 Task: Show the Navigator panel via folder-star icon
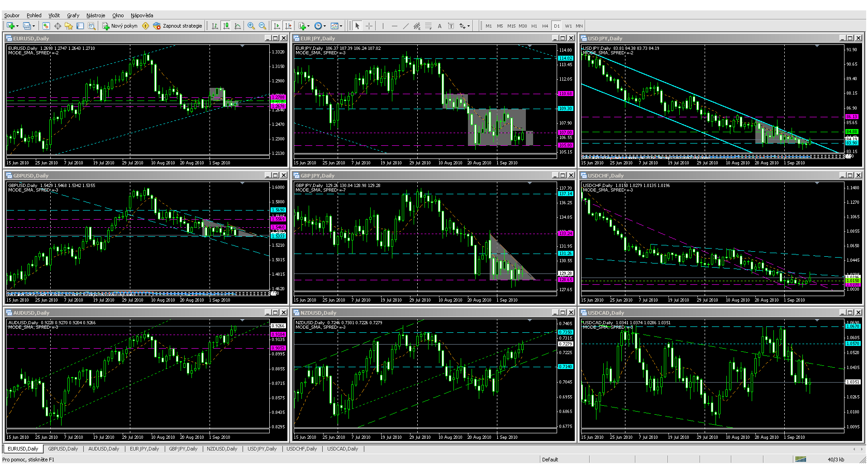(69, 26)
